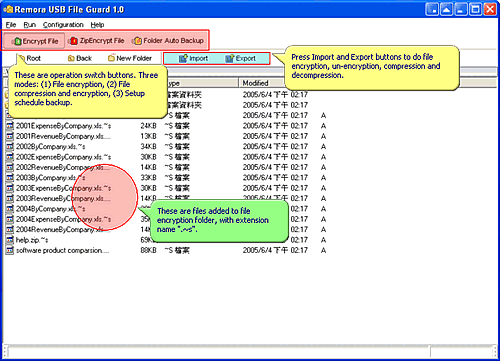Select file 2002ByCompany.xls.~s
This screenshot has width=500, height=361.
pyautogui.click(x=50, y=147)
